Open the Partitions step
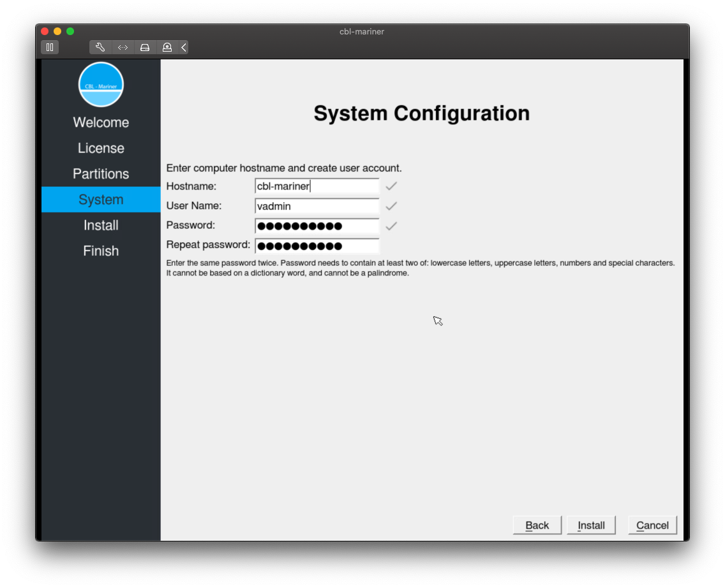Viewport: 725px width, 588px height. [x=101, y=173]
